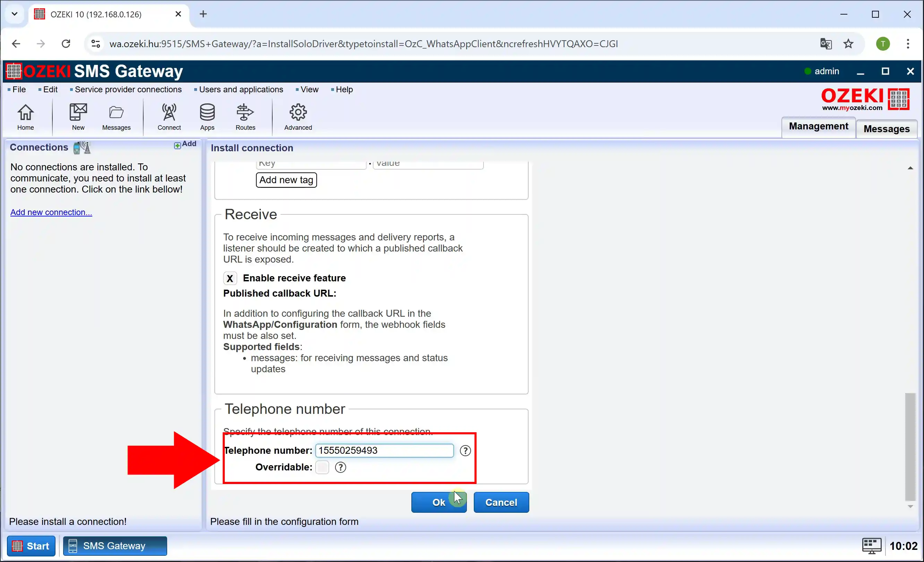Screen dimensions: 924x562
Task: Click the Add new connection link
Action: (51, 211)
